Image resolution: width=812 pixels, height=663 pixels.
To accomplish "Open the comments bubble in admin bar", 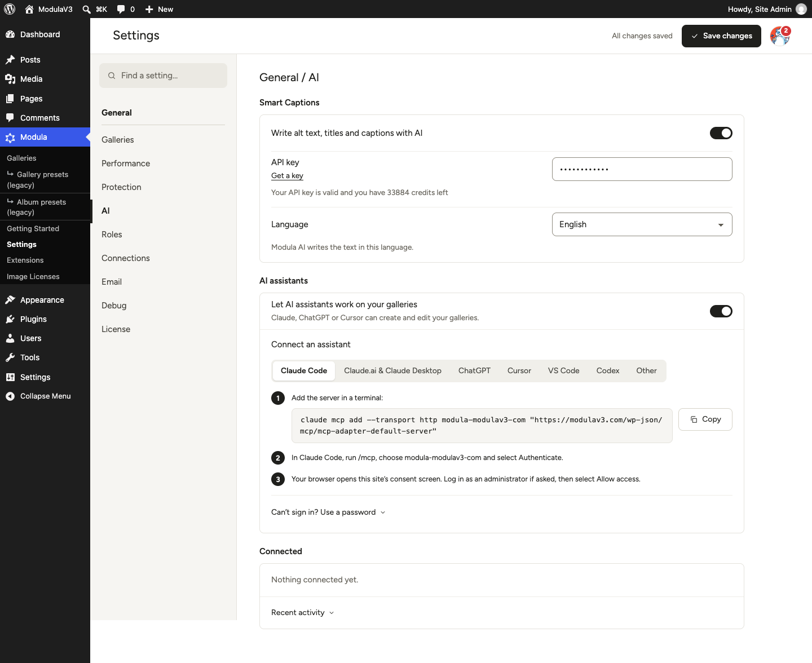I will point(121,9).
